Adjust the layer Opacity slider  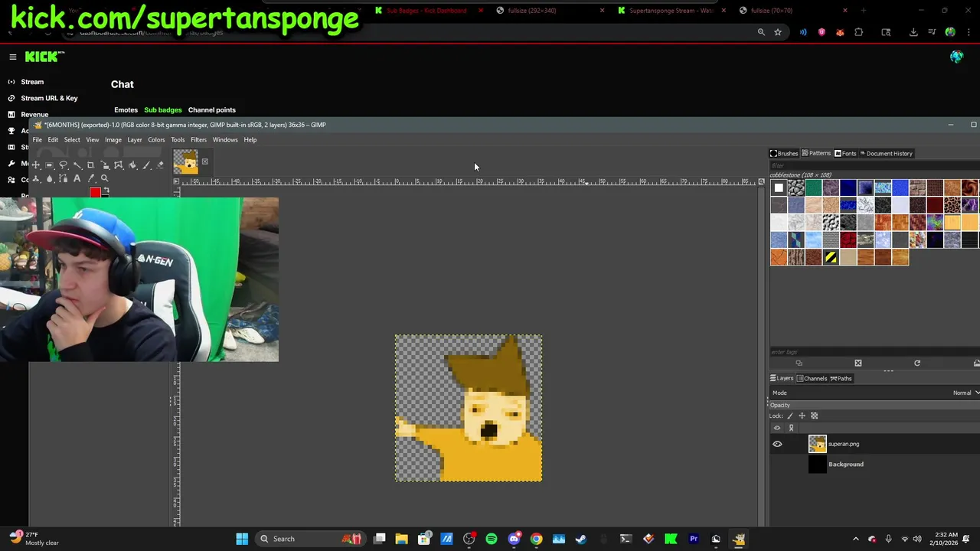point(874,405)
